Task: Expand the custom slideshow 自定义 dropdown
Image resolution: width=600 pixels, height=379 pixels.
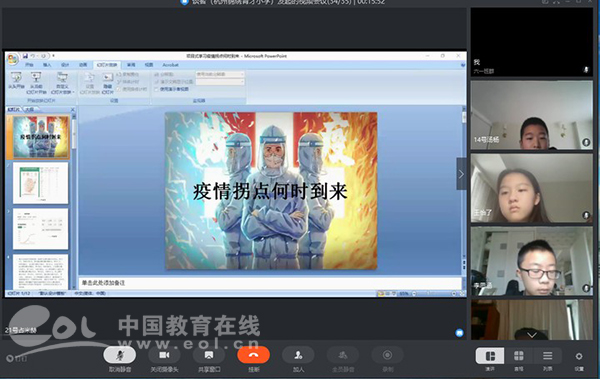Action: pos(62,83)
